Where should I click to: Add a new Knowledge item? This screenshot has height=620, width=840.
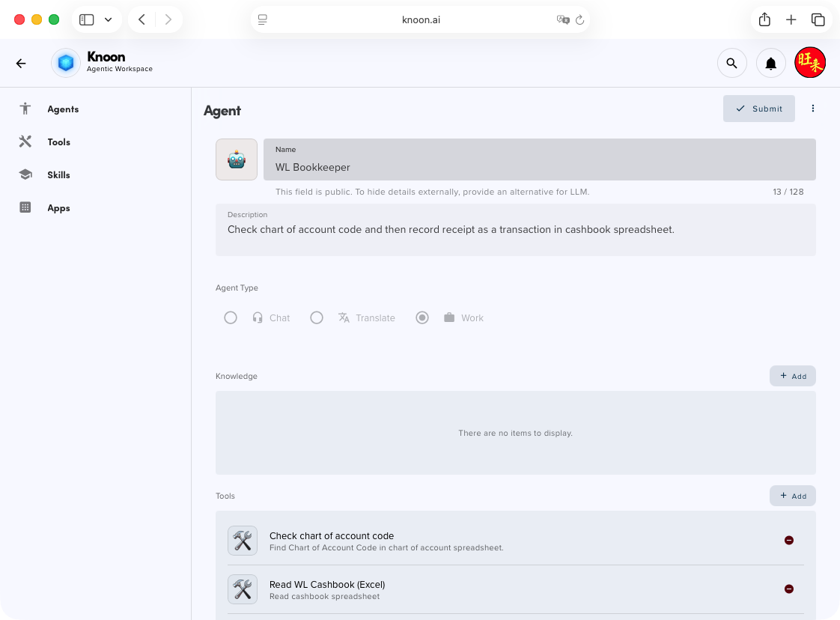coord(792,376)
